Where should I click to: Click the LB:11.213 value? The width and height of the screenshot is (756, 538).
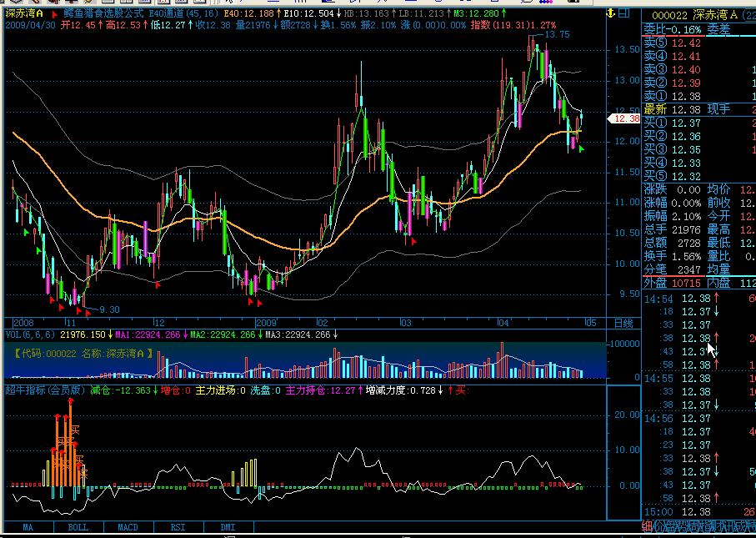(x=423, y=13)
